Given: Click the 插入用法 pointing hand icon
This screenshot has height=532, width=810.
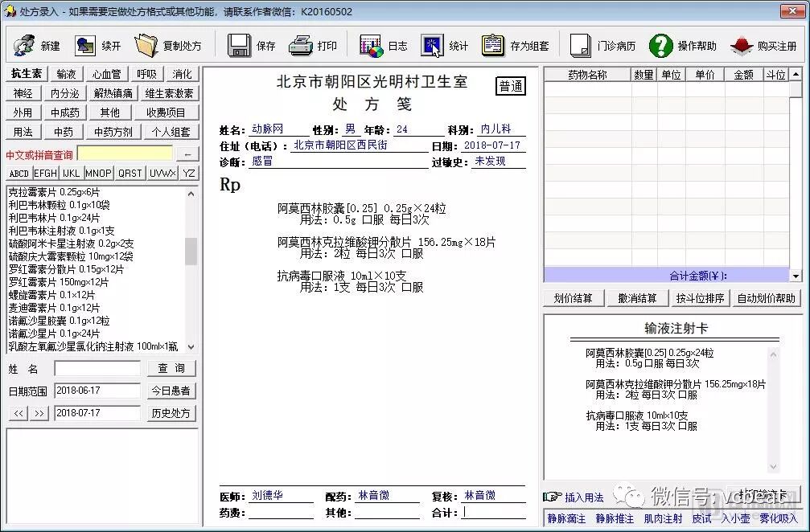Looking at the screenshot, I should [553, 497].
